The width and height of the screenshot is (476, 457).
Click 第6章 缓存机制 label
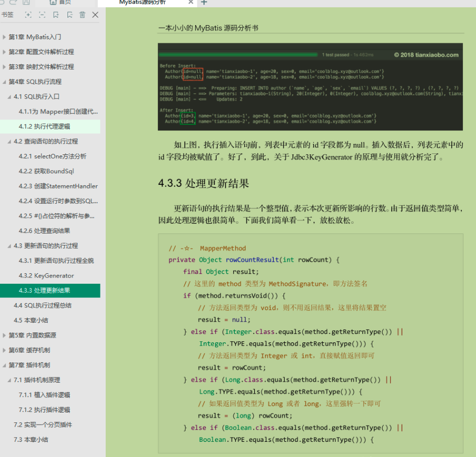(x=29, y=350)
